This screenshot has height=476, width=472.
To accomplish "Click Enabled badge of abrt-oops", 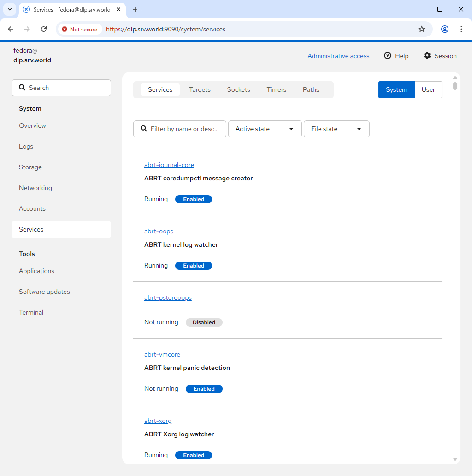I will point(194,266).
